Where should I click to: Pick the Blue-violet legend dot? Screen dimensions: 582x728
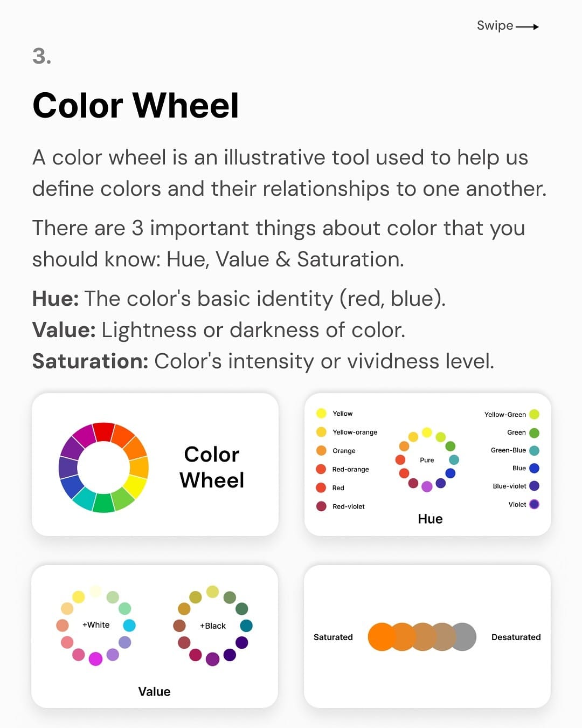tap(534, 486)
